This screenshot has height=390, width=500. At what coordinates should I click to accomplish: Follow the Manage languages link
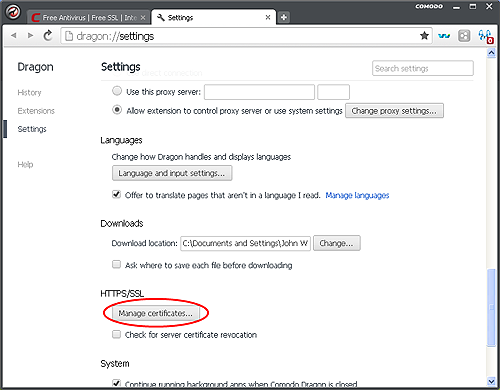[x=357, y=195]
